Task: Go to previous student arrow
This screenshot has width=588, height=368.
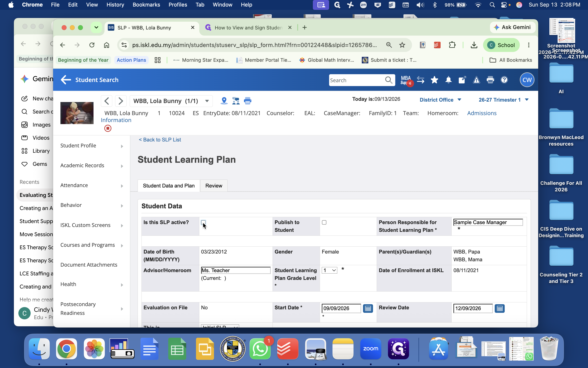Action: coord(107,101)
